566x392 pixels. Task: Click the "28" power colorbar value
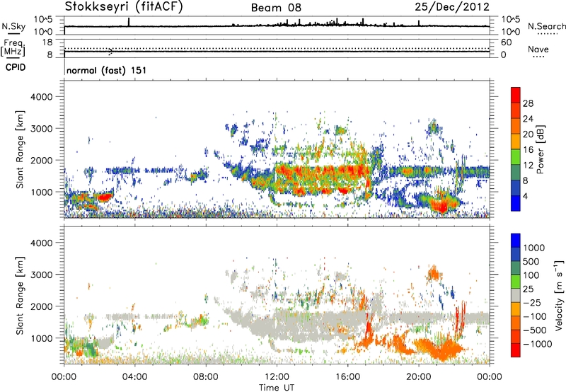tap(528, 103)
